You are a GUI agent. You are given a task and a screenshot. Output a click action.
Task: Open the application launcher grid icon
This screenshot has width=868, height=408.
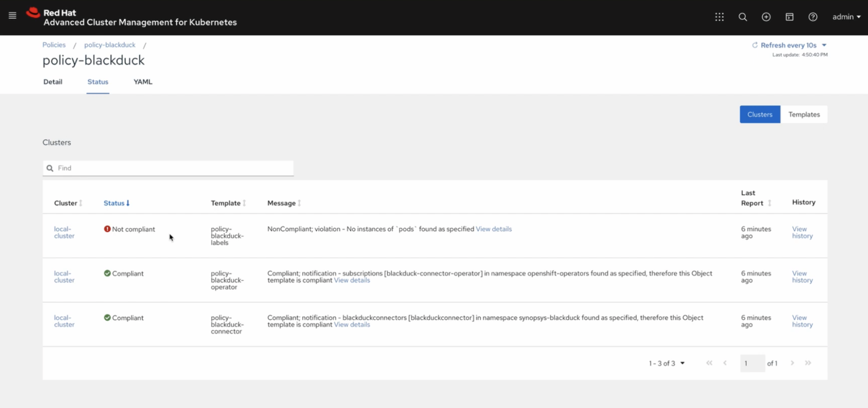pyautogui.click(x=719, y=17)
